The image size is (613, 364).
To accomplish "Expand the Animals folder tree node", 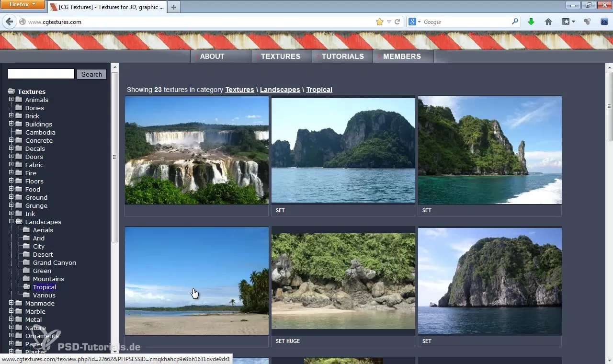I will pyautogui.click(x=11, y=100).
